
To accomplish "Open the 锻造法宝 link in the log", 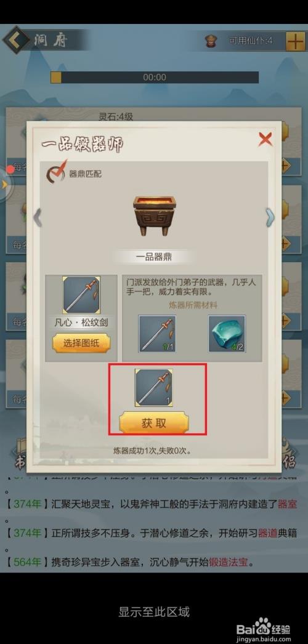I will [228, 561].
